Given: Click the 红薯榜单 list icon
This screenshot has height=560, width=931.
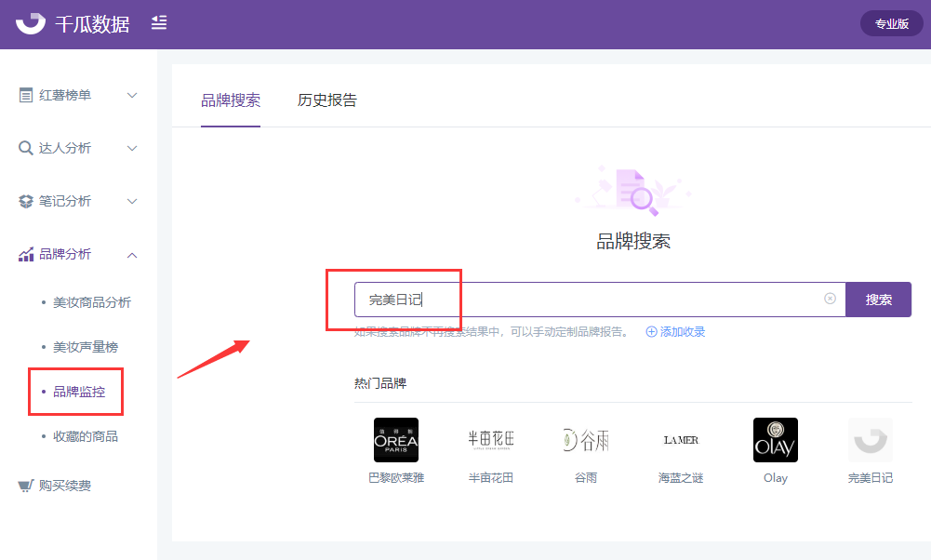Looking at the screenshot, I should [25, 95].
